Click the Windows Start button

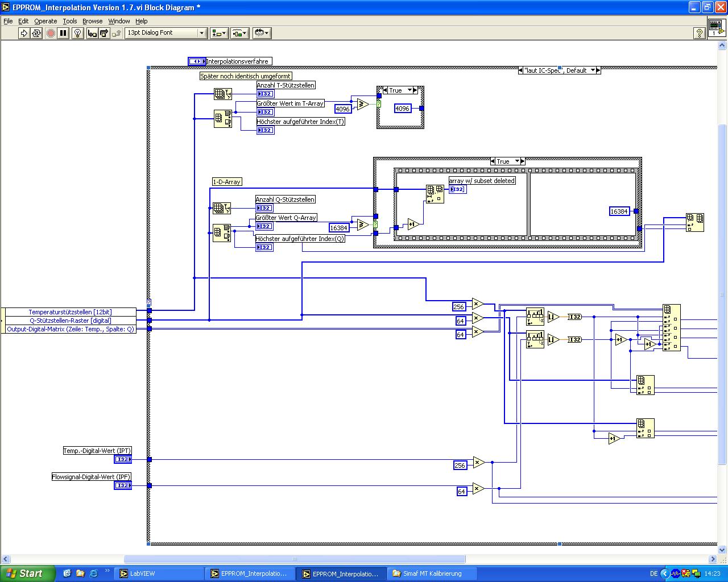pos(27,573)
